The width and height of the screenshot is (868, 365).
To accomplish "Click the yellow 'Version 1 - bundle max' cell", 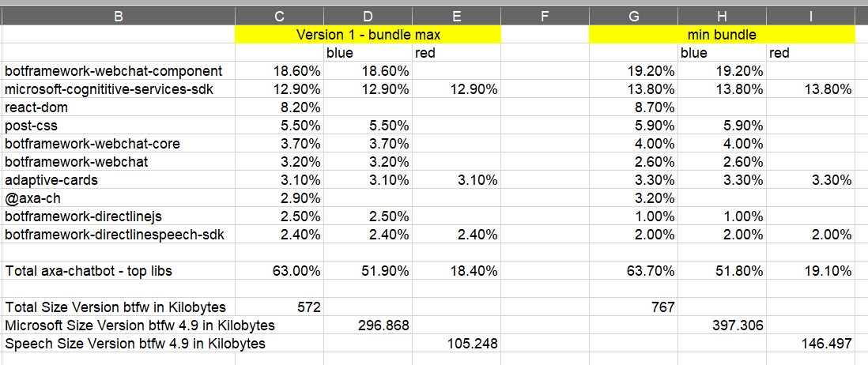I will coord(368,34).
